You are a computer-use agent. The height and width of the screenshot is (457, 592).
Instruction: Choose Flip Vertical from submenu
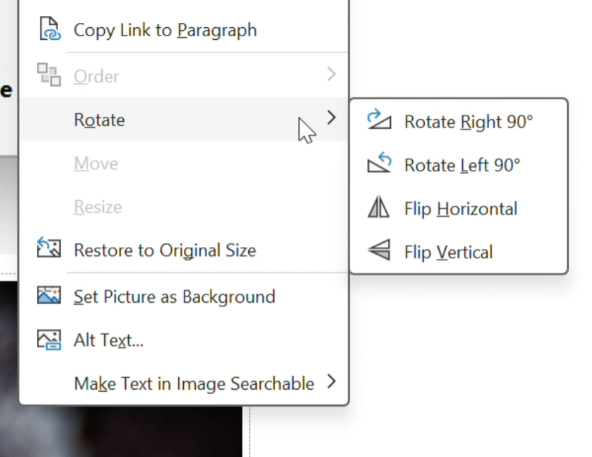point(459,252)
